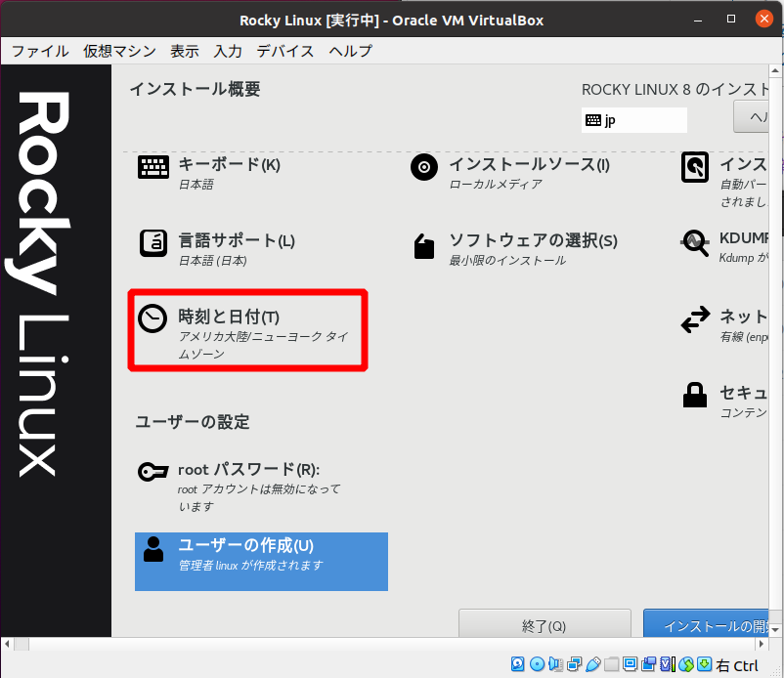Click the display monitor status icon

(630, 664)
